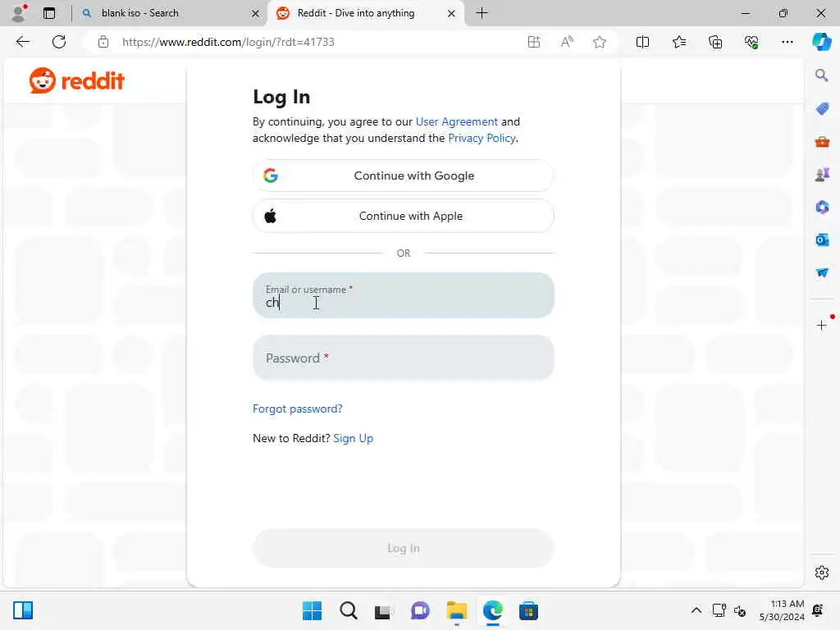This screenshot has height=630, width=840.
Task: Open Settings and more ellipsis menu
Action: 787,42
